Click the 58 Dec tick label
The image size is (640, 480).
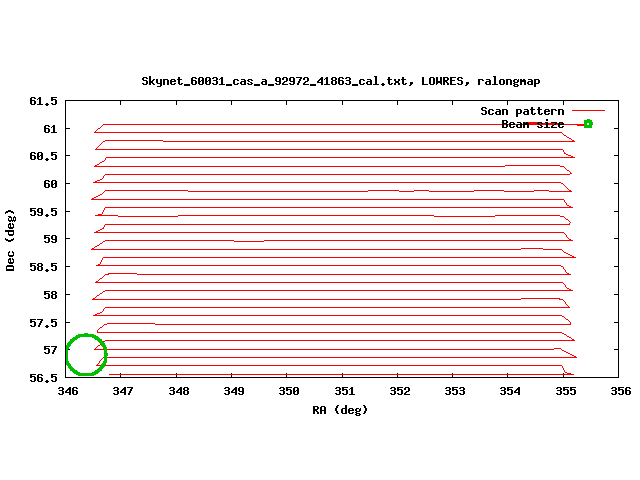pyautogui.click(x=50, y=295)
